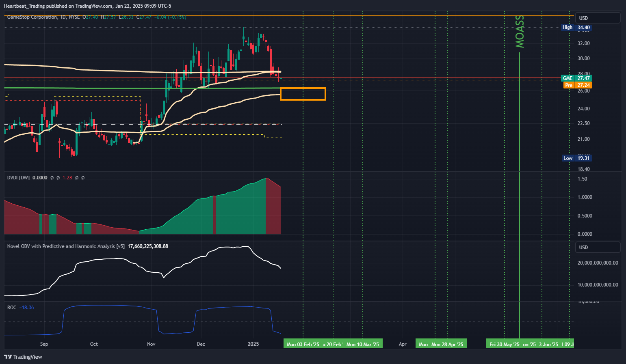This screenshot has width=626, height=364.
Task: Click the Oct label on the time axis
Action: click(x=94, y=344)
